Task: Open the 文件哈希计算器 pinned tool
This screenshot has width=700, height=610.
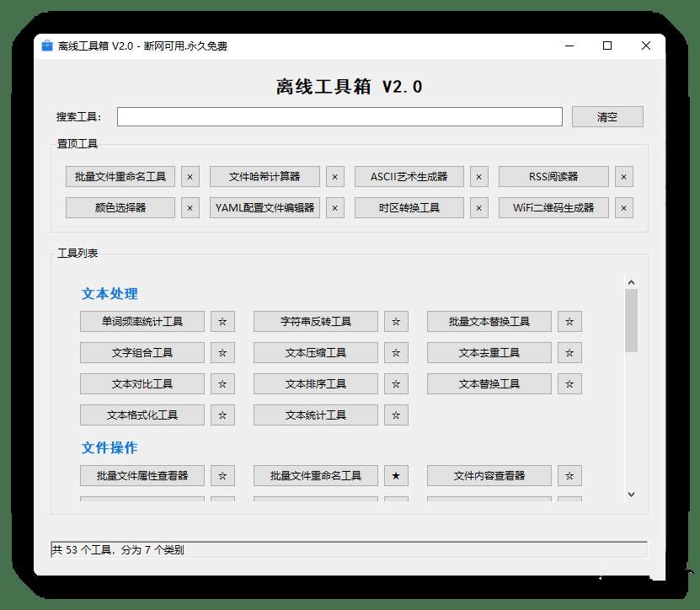Action: point(265,176)
